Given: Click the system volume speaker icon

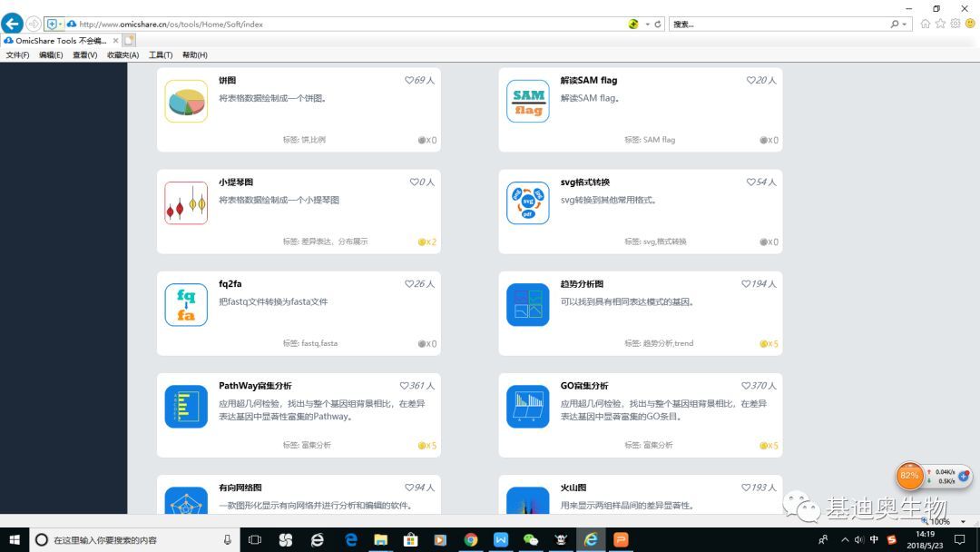Looking at the screenshot, I should [x=859, y=539].
